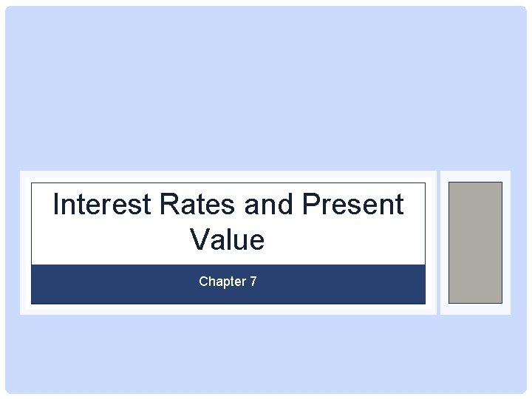Select the gray rectangle placeholder

click(x=475, y=242)
